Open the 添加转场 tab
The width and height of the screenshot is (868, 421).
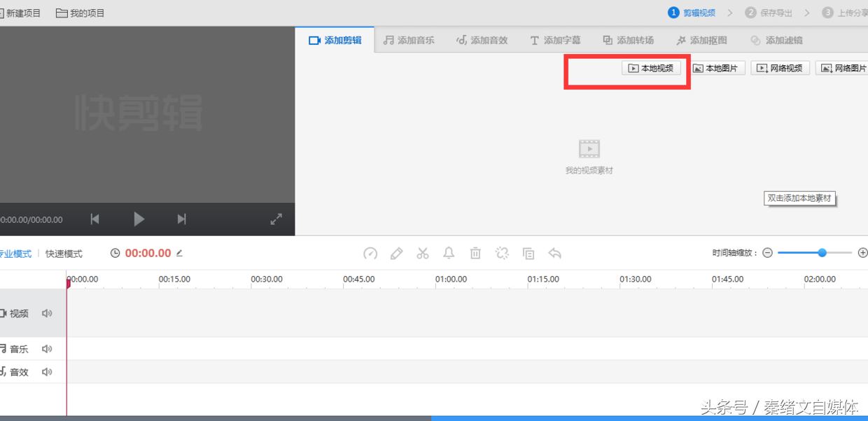[628, 40]
